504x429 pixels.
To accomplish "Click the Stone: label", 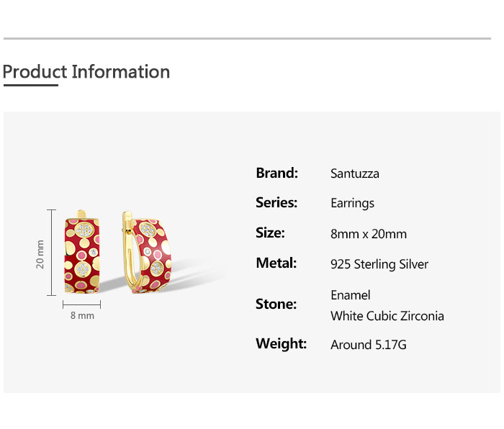I will click(x=276, y=304).
